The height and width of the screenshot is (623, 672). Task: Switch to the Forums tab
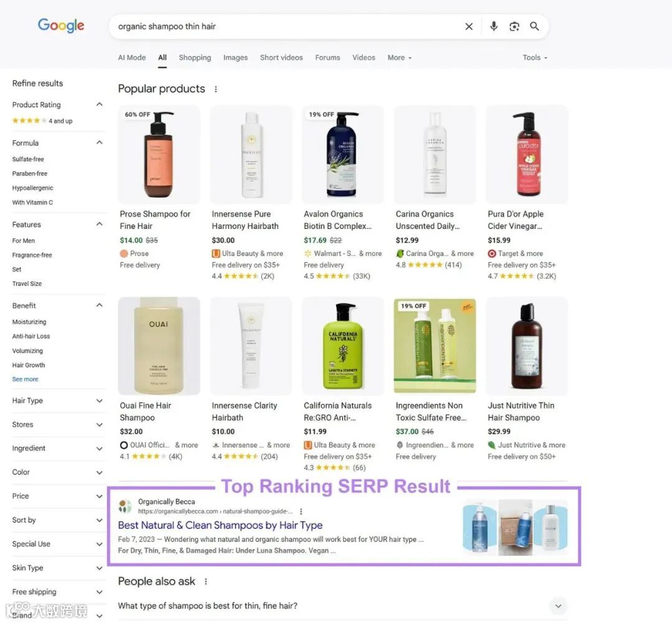[x=327, y=58]
